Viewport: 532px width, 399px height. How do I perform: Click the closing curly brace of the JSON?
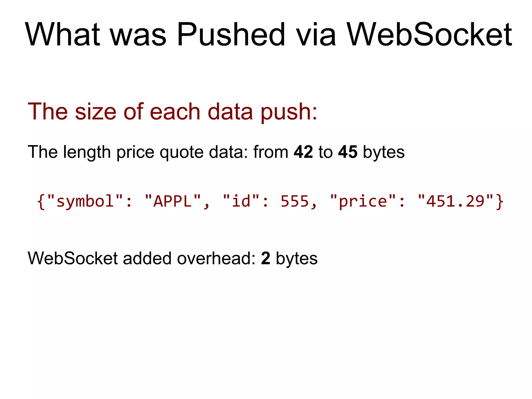coord(500,201)
